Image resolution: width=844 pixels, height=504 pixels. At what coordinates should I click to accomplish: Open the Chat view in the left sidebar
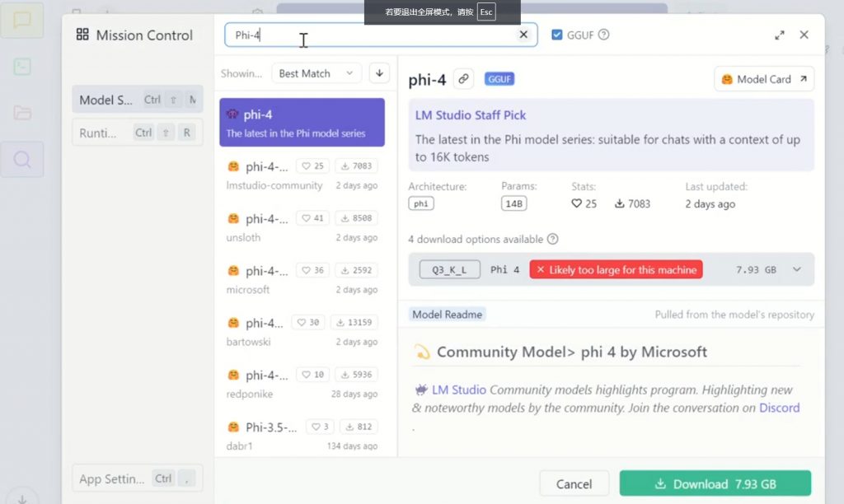(x=22, y=21)
